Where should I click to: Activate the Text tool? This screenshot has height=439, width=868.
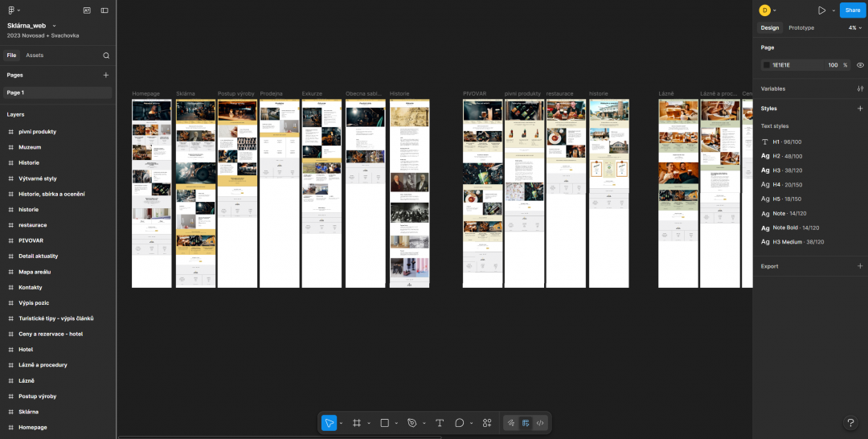point(440,423)
